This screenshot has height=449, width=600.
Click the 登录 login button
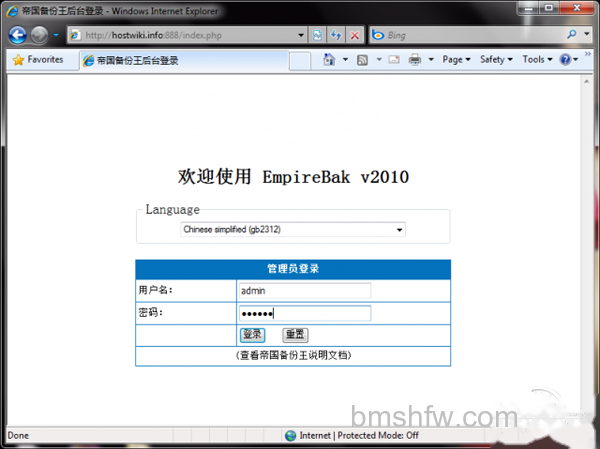click(x=252, y=335)
